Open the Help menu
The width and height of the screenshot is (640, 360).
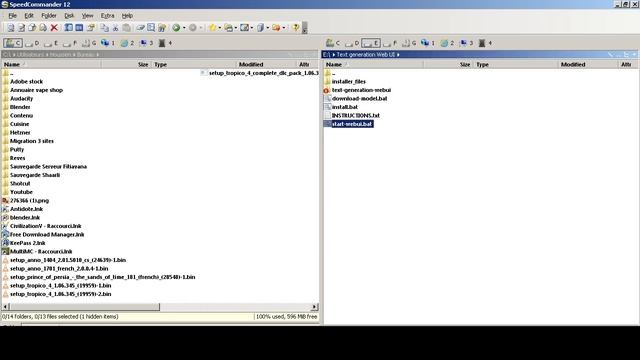(x=127, y=16)
